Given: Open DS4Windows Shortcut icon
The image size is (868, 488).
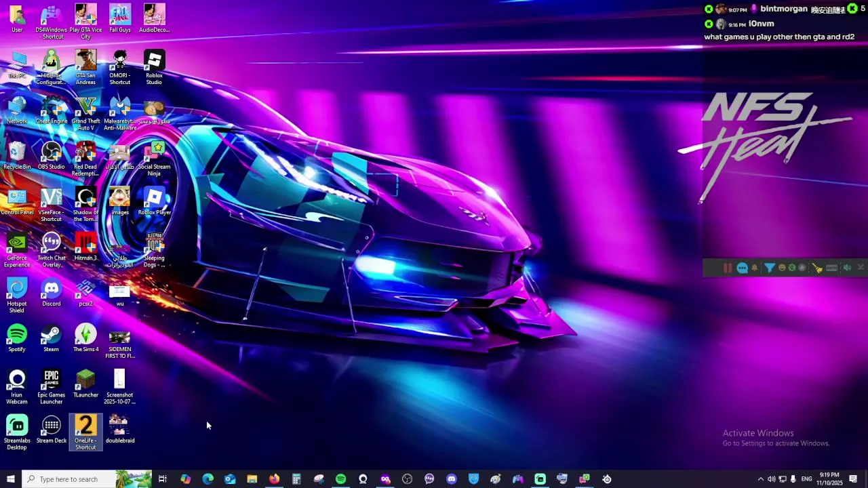Looking at the screenshot, I should click(52, 22).
